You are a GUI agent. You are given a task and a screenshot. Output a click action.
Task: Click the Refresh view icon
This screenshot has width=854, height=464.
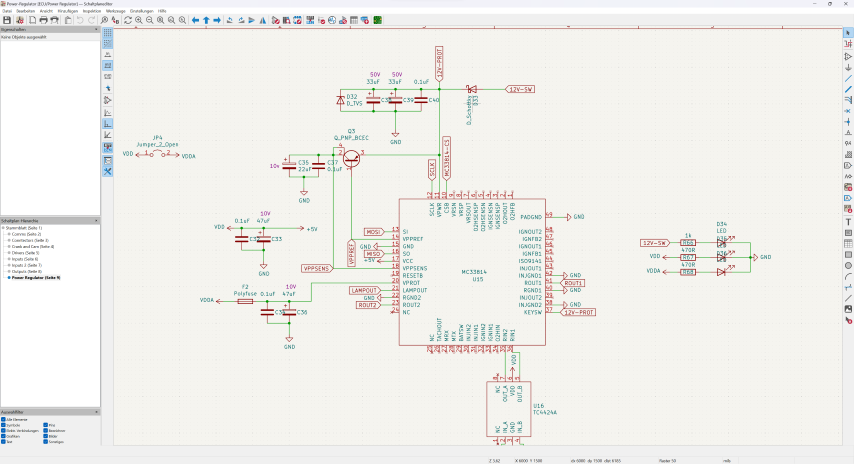(x=127, y=20)
